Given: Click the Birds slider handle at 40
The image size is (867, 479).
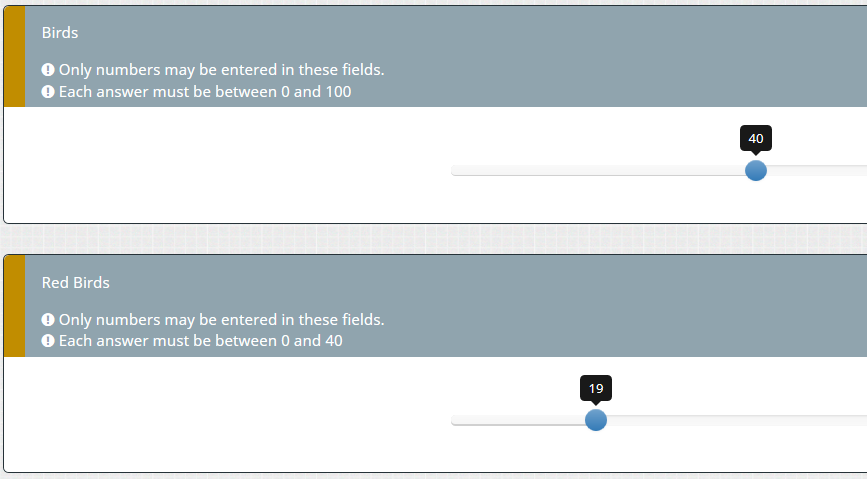Looking at the screenshot, I should 756,170.
